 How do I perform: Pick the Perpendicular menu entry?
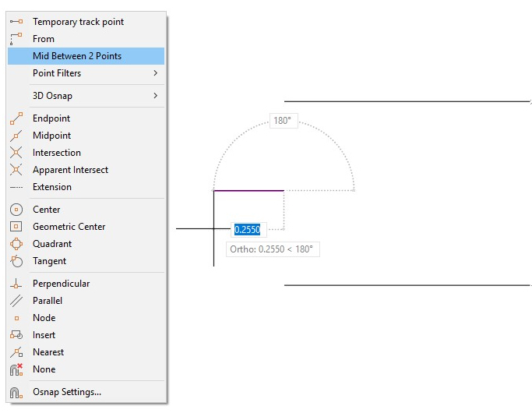(86, 284)
